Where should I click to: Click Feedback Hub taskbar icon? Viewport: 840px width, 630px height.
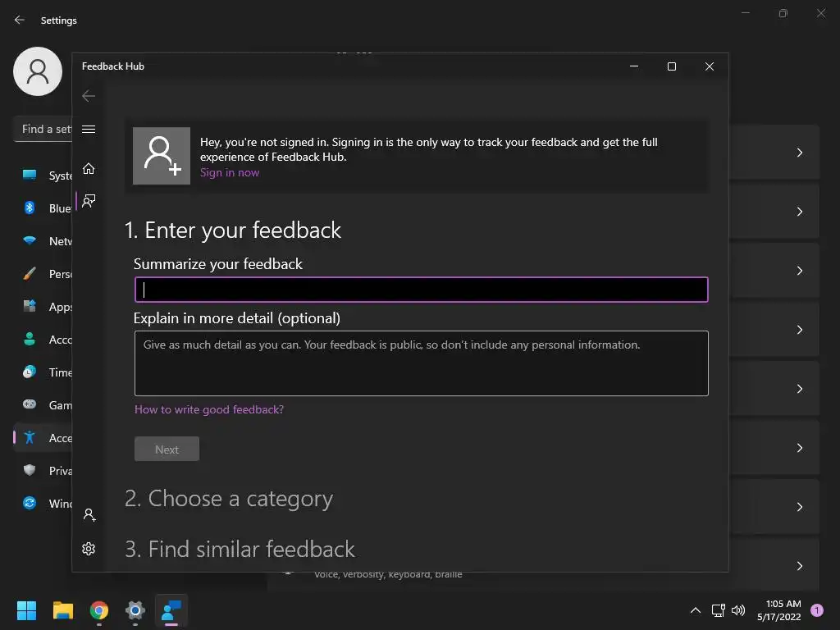[171, 610]
